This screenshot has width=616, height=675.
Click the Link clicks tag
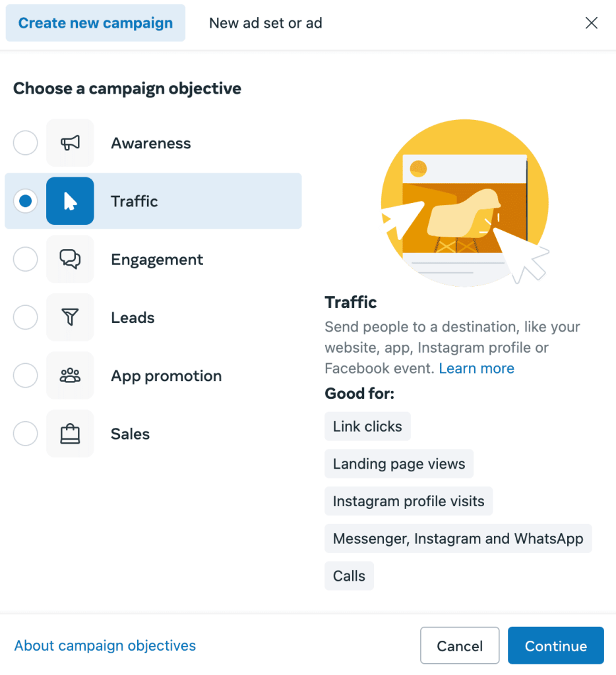click(x=367, y=426)
